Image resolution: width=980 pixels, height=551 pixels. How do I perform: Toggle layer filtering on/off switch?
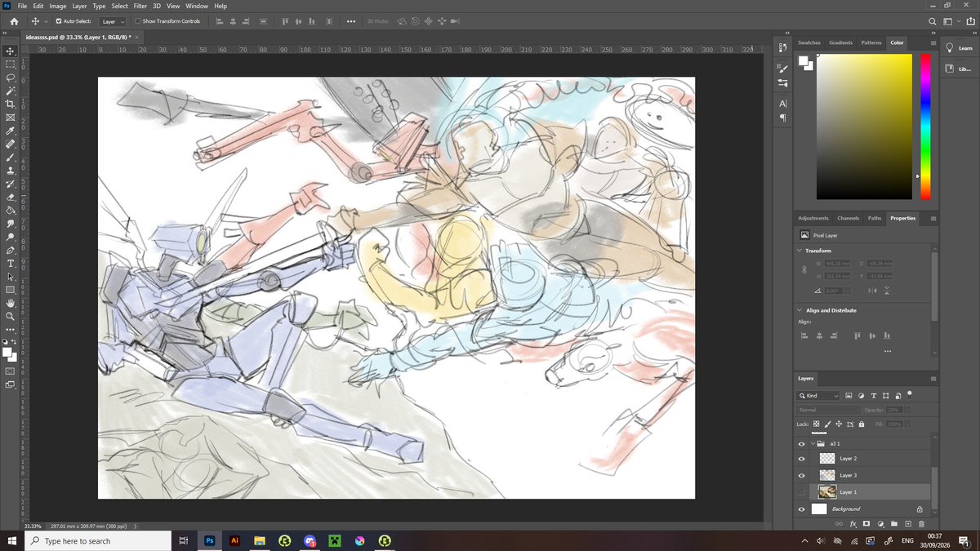tap(910, 393)
